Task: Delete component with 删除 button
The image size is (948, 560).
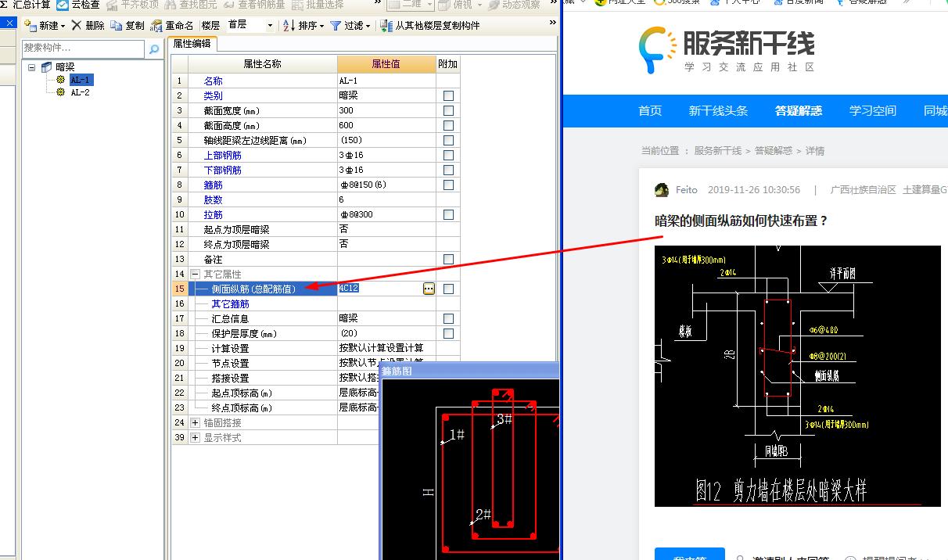Action: pos(88,26)
